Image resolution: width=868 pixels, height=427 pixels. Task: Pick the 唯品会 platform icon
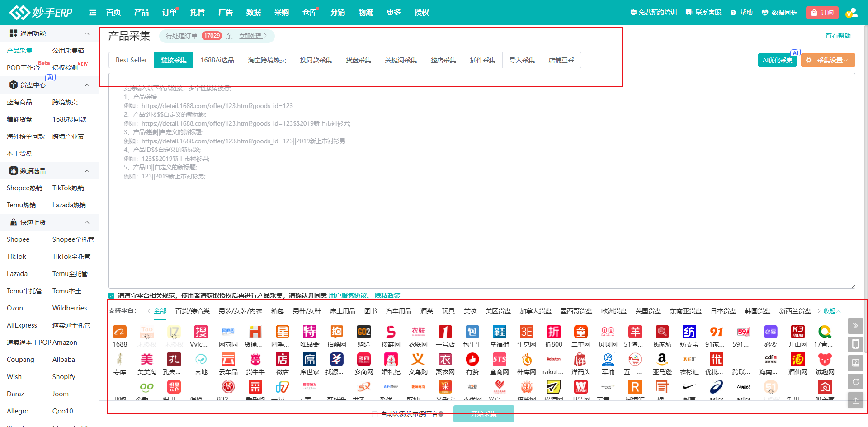310,332
